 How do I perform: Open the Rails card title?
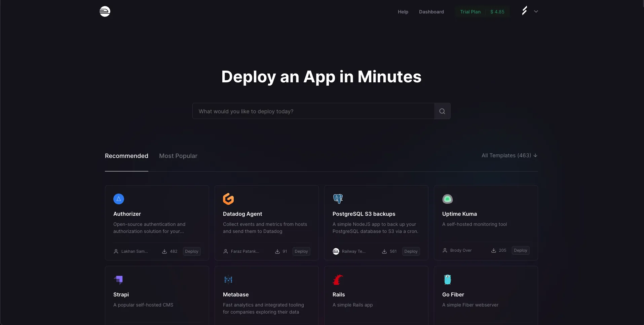[x=339, y=295]
